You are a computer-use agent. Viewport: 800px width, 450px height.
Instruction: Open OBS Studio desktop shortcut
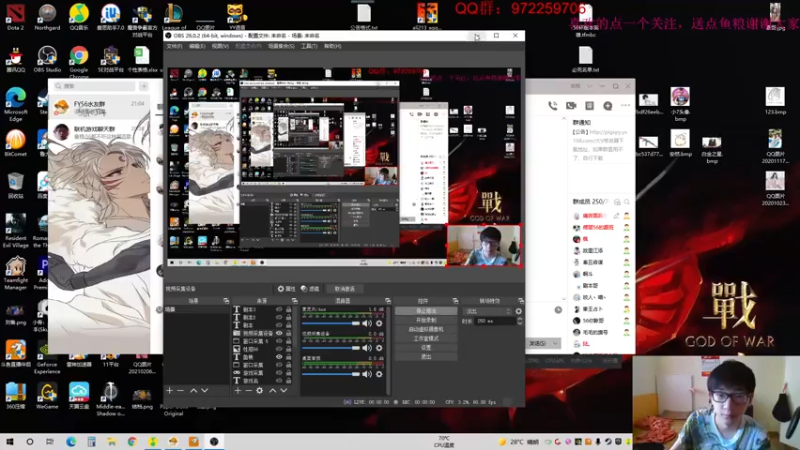[x=47, y=59]
